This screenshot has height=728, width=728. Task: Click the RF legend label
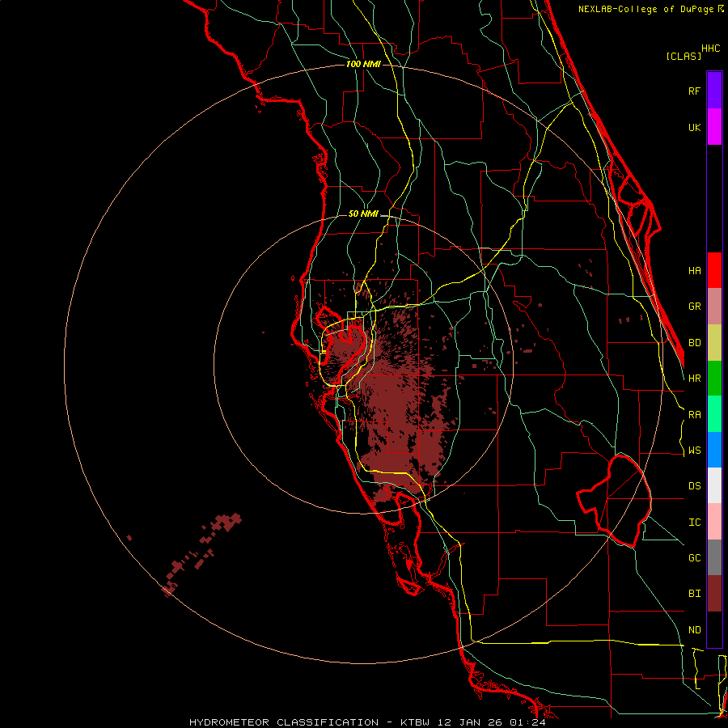tap(694, 91)
